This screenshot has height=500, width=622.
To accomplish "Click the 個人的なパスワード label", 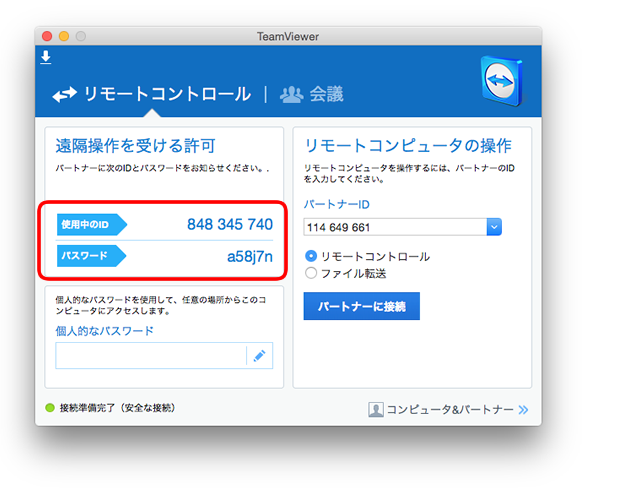I will (x=105, y=331).
